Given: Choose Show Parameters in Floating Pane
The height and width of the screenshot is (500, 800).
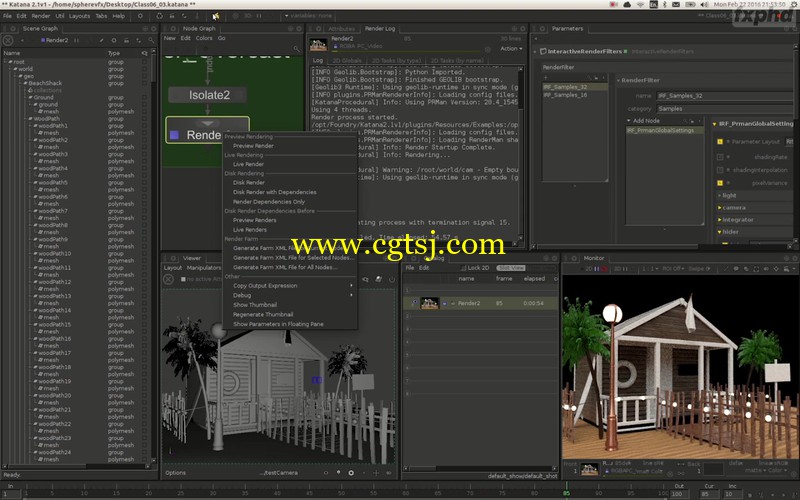Looking at the screenshot, I should point(278,324).
